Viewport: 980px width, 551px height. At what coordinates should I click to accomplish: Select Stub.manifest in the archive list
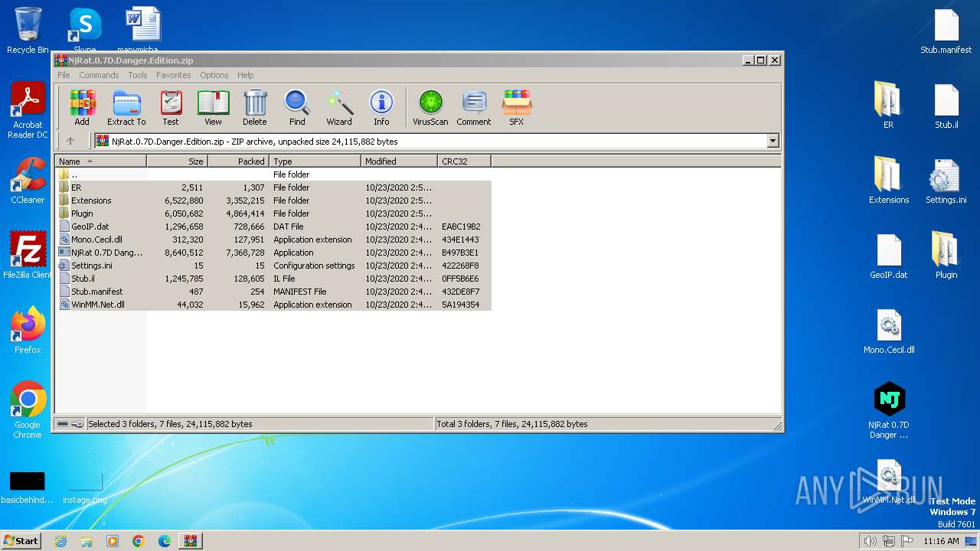click(x=273, y=292)
